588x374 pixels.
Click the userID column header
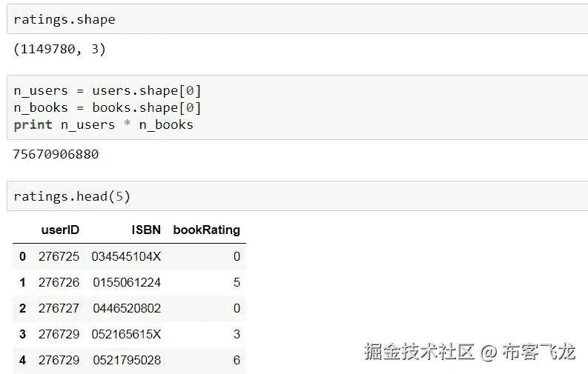pyautogui.click(x=60, y=230)
